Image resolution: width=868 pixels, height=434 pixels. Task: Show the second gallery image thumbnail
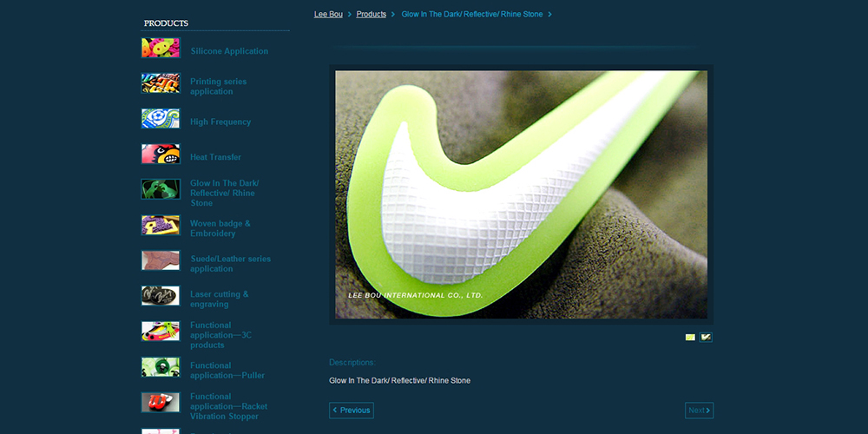[x=706, y=337]
